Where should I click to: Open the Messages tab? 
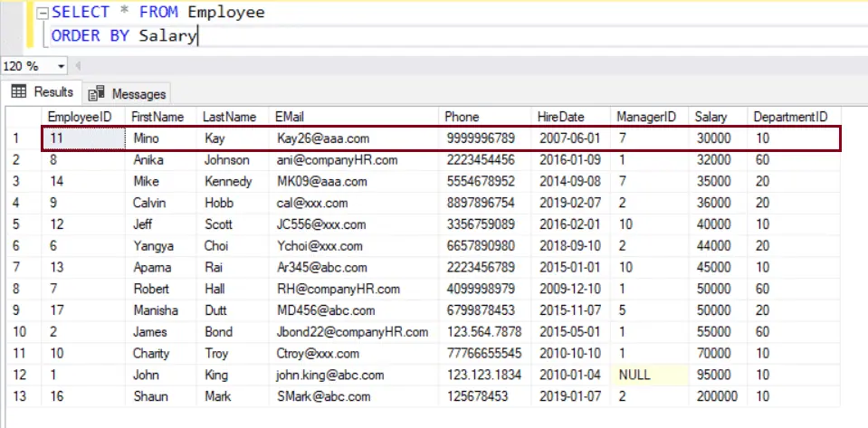(x=127, y=93)
